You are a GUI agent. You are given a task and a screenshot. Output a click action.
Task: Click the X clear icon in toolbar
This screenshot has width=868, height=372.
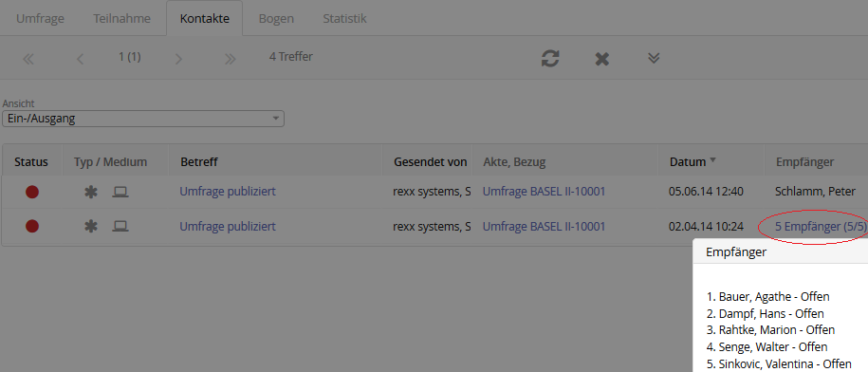601,59
